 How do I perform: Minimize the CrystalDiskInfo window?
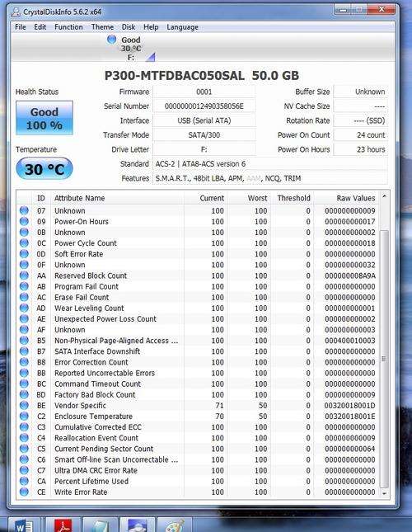point(344,10)
